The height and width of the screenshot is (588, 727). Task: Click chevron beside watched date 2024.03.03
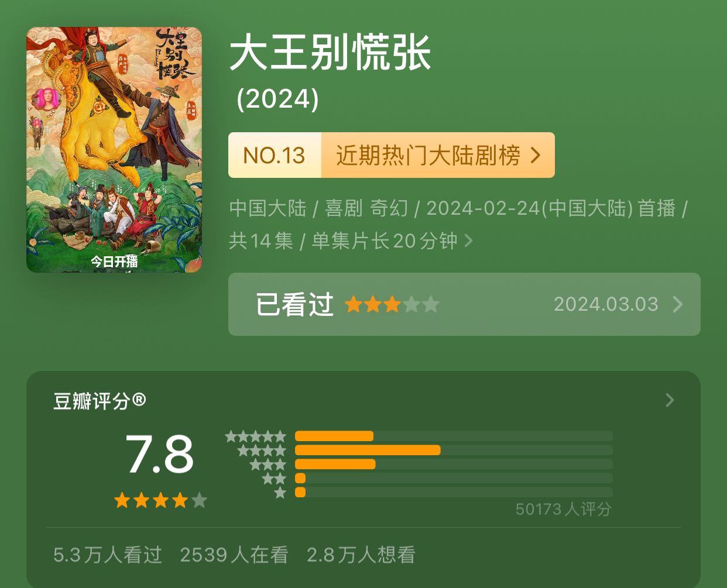[x=678, y=304]
